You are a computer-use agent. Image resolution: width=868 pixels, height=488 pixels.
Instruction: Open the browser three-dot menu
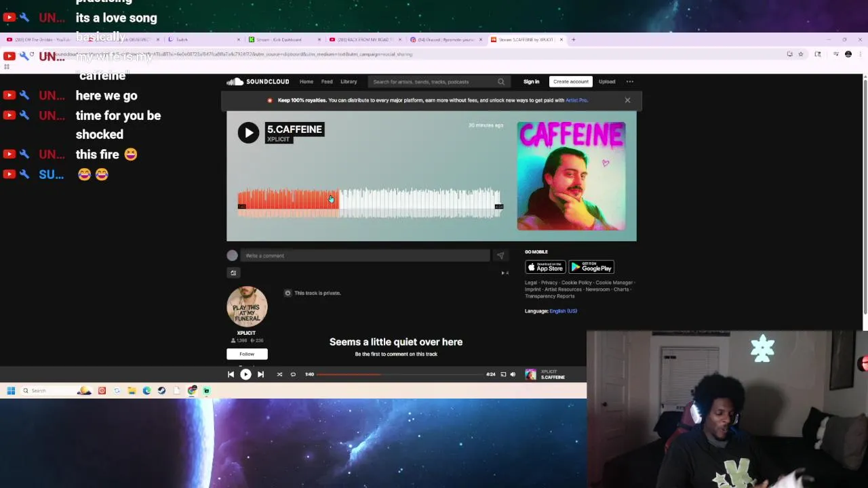click(859, 54)
